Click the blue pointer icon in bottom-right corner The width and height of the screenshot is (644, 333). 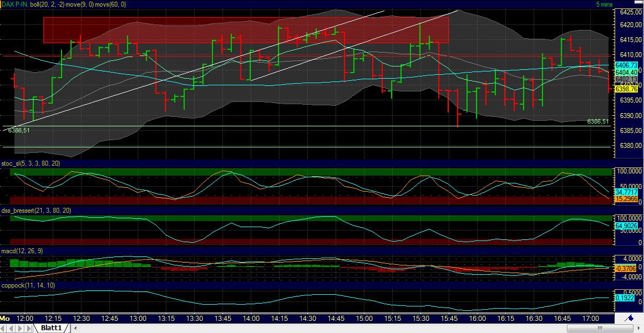tap(630, 318)
